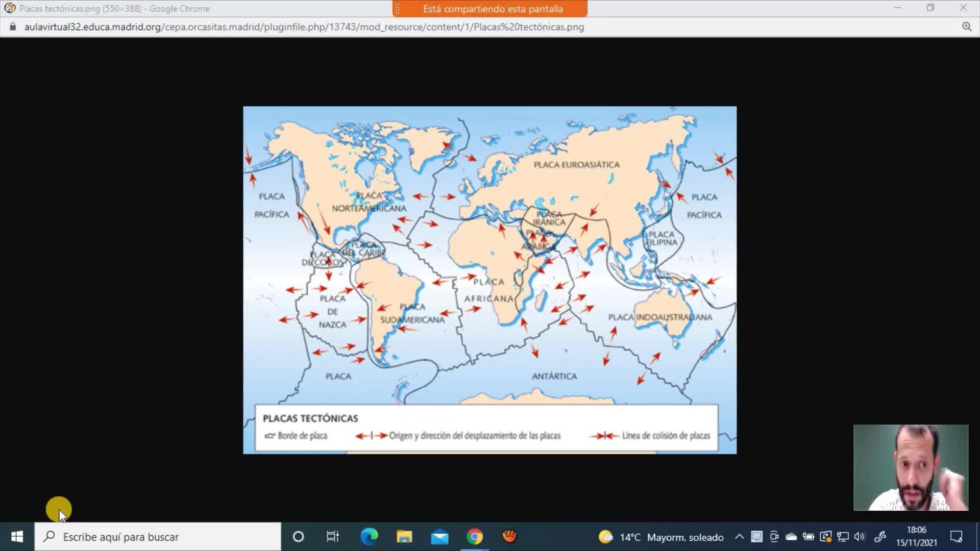Click the 'Escribe aquí para buscar' search box
Image resolution: width=980 pixels, height=551 pixels.
pos(158,537)
